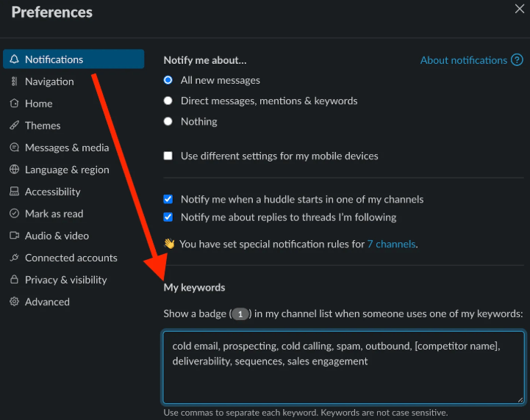Click the Home house icon
530x420 pixels.
pos(14,104)
